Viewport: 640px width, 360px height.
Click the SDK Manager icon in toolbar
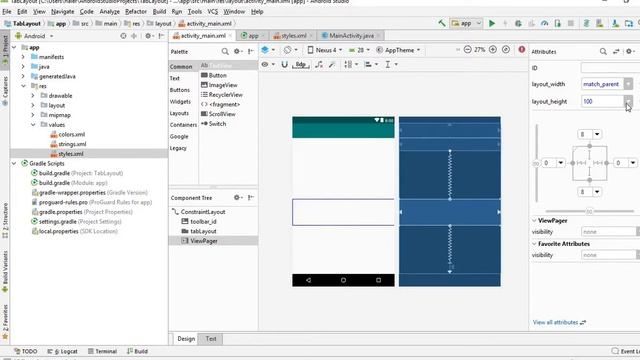[x=615, y=23]
